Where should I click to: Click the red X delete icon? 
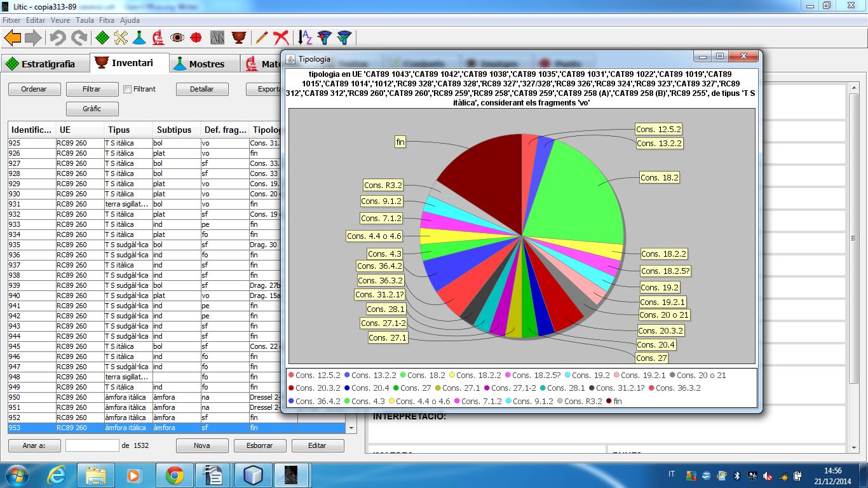pyautogui.click(x=280, y=38)
